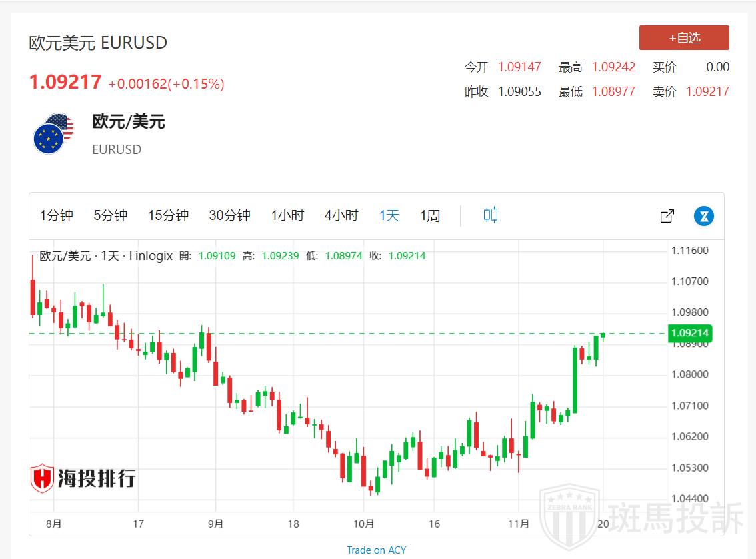
Task: Click the blue hourglass icon
Action: coord(704,216)
